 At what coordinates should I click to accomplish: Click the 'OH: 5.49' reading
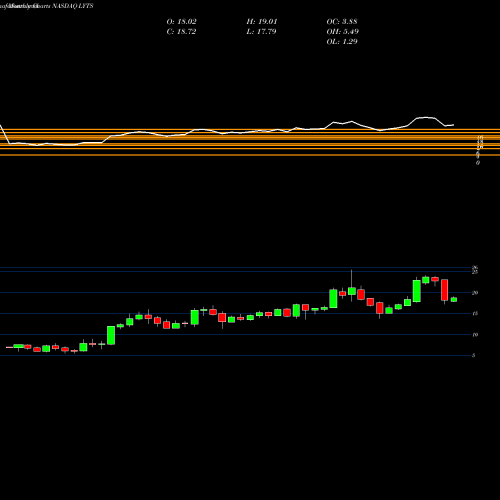click(342, 32)
